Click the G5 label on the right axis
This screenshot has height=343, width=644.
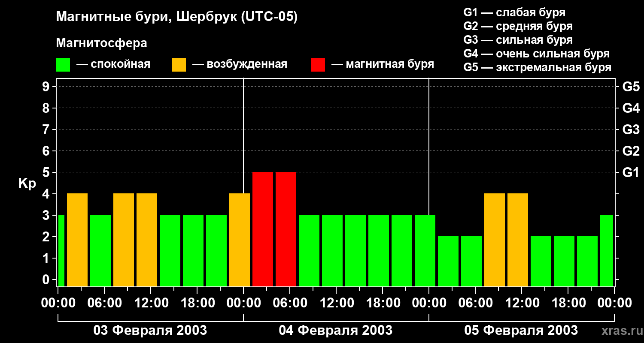coord(631,87)
